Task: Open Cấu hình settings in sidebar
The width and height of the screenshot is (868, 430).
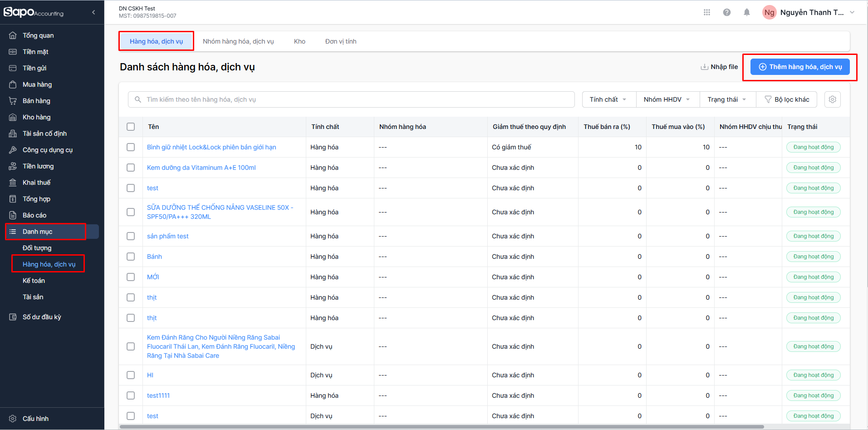Action: (x=35, y=419)
